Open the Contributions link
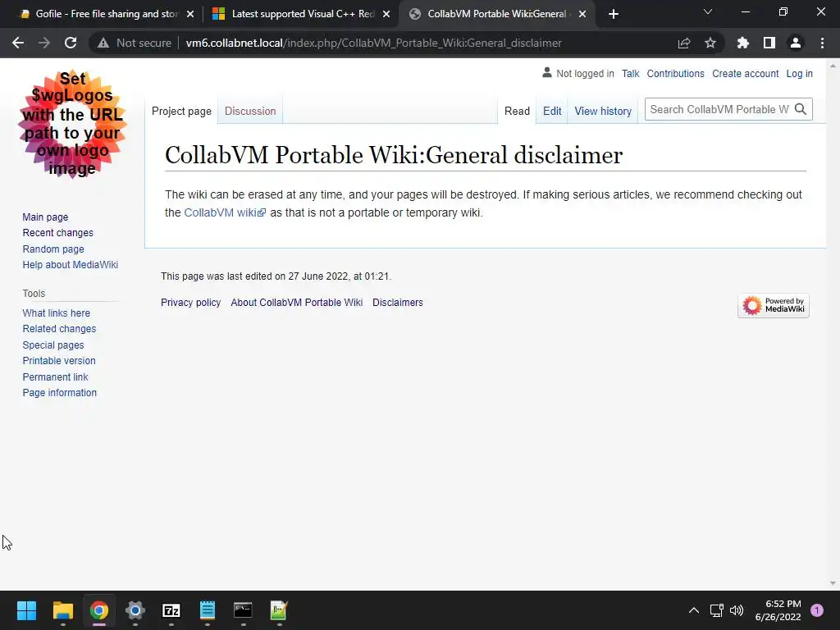 coord(676,73)
